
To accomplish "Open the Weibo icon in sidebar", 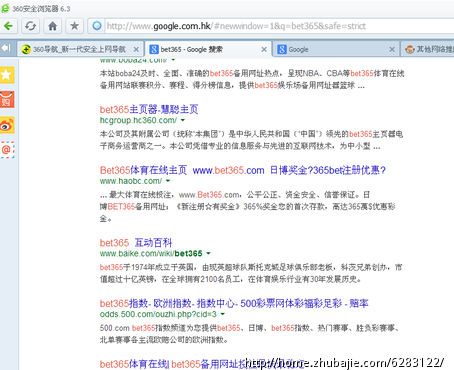I will tap(7, 125).
